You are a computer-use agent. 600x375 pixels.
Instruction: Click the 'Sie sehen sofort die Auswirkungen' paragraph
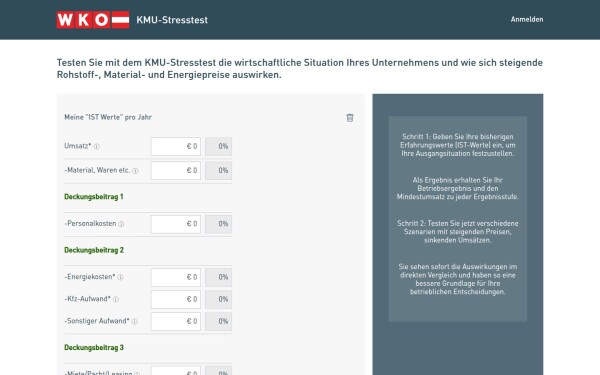pyautogui.click(x=458, y=279)
